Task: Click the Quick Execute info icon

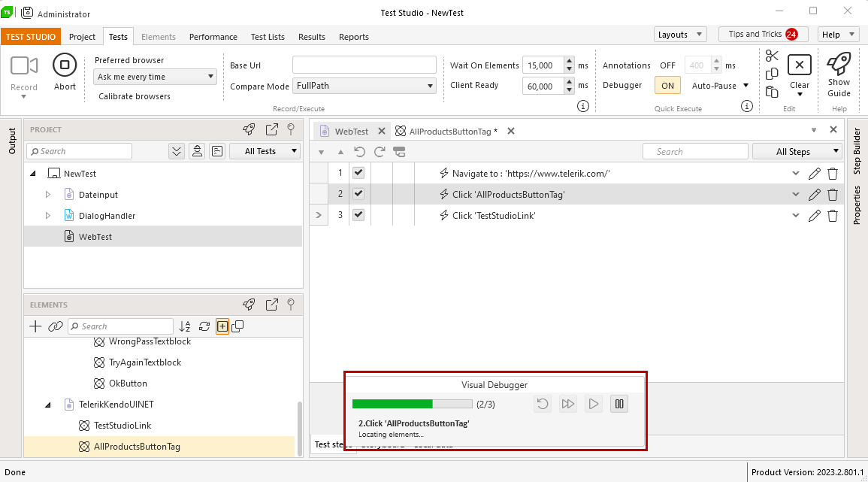Action: point(747,106)
